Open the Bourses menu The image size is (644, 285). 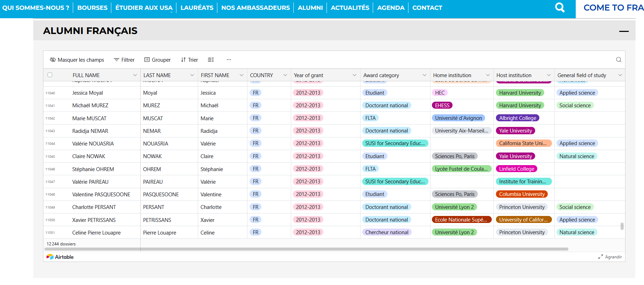click(x=92, y=8)
